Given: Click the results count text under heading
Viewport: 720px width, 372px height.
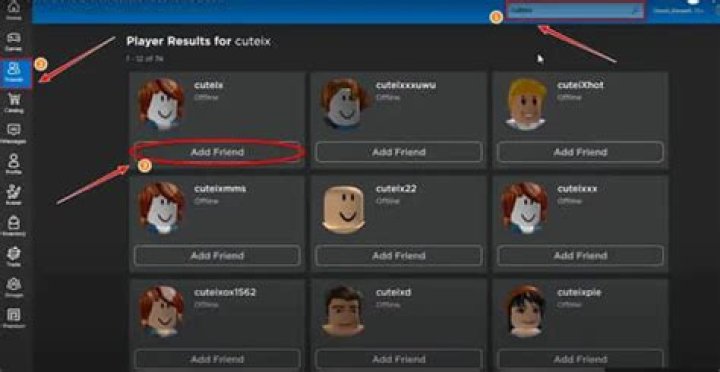Looking at the screenshot, I should click(x=145, y=58).
